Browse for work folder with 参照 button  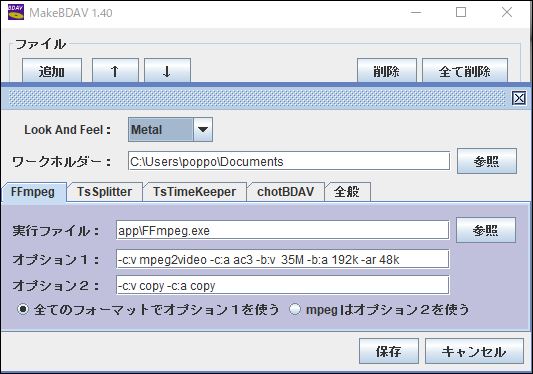tap(487, 161)
